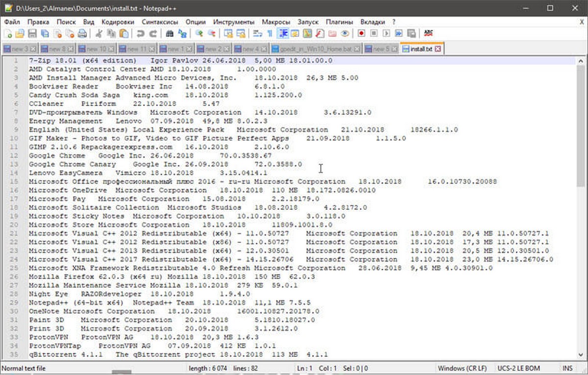The height and width of the screenshot is (375, 588).
Task: Toggle file monitoring eye icon
Action: coord(345,33)
